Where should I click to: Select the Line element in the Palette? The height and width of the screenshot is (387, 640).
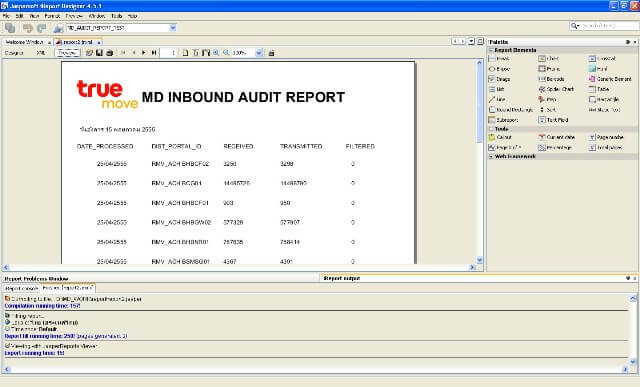(497, 100)
